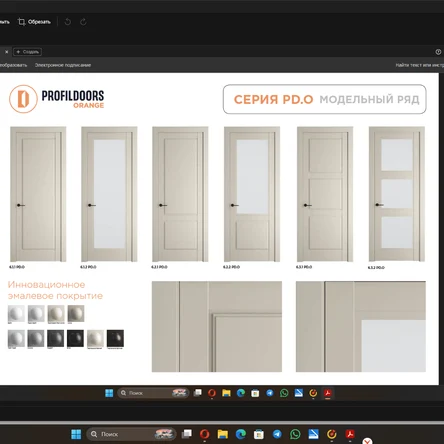Open Microsoft Store on the upper captured taskbar
Image resolution: width=444 pixels, height=444 pixels.
255,393
